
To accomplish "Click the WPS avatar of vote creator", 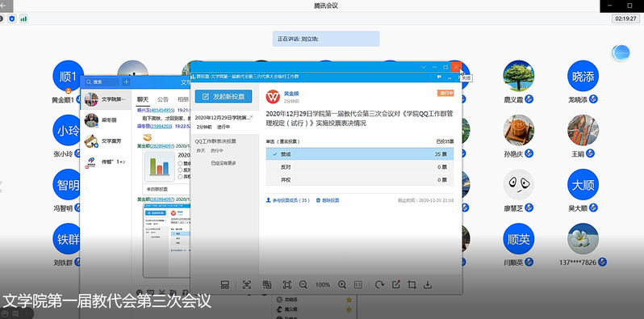I will [x=273, y=97].
